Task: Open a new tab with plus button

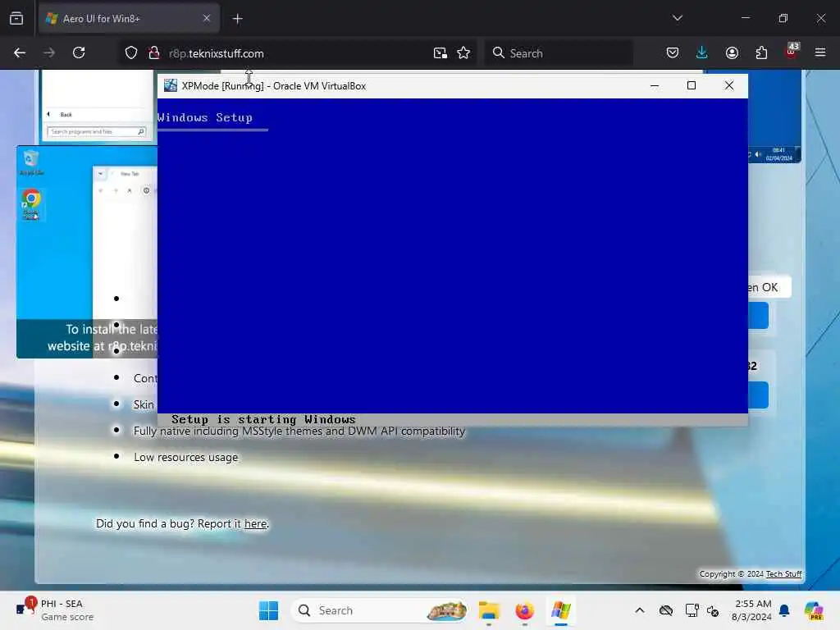Action: [238, 19]
